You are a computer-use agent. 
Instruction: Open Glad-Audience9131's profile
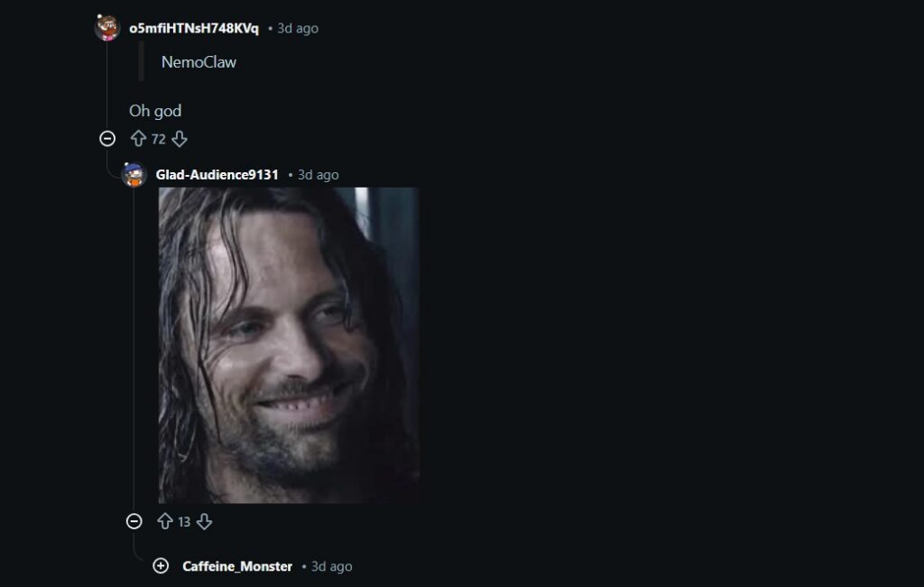217,174
